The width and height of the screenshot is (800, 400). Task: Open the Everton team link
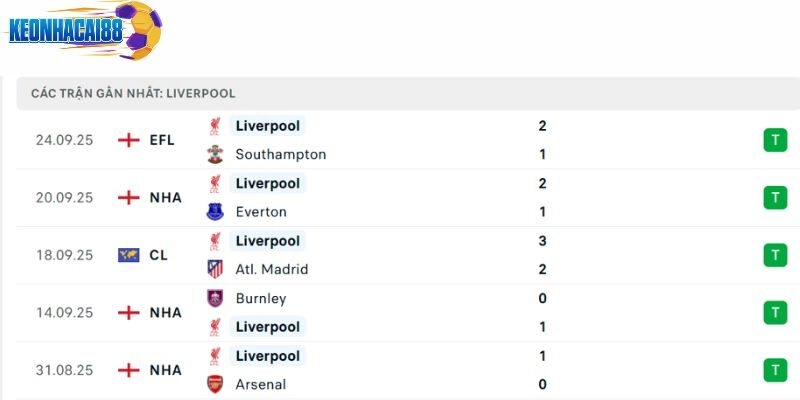[x=261, y=212]
